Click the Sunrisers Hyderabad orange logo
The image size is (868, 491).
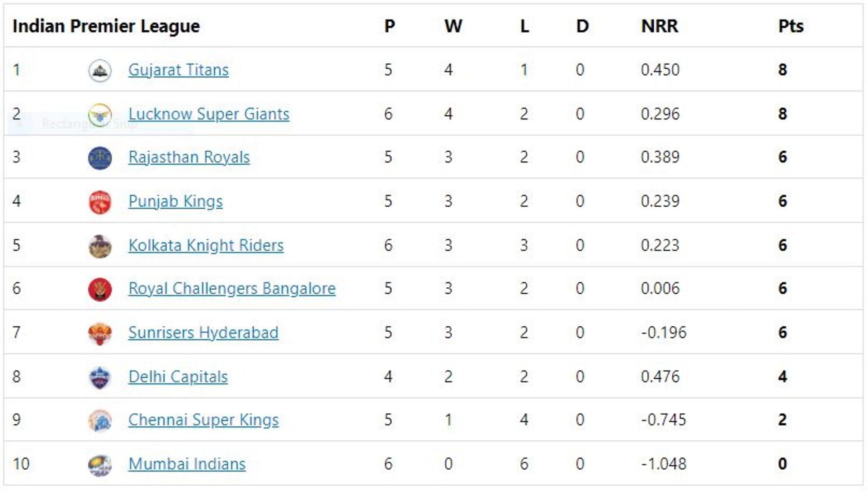pyautogui.click(x=100, y=334)
